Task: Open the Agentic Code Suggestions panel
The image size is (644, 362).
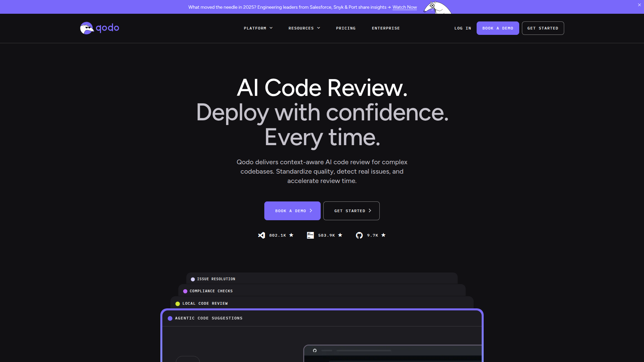Action: 209,318
